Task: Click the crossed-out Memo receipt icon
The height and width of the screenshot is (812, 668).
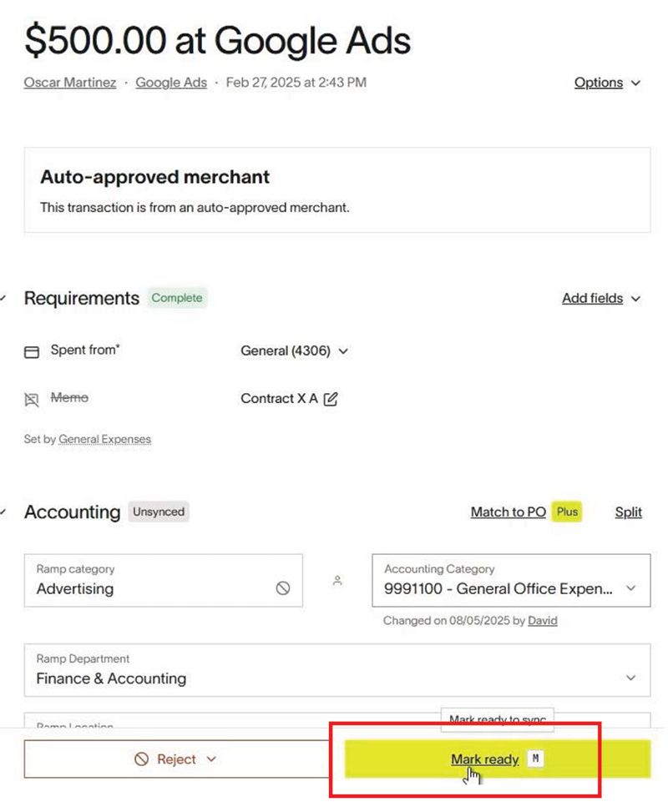Action: (32, 400)
